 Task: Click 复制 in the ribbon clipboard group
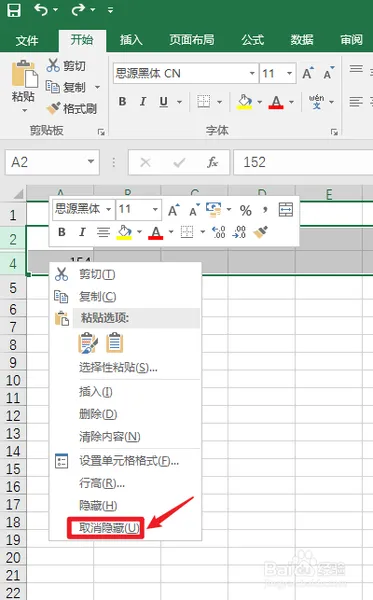point(65,87)
